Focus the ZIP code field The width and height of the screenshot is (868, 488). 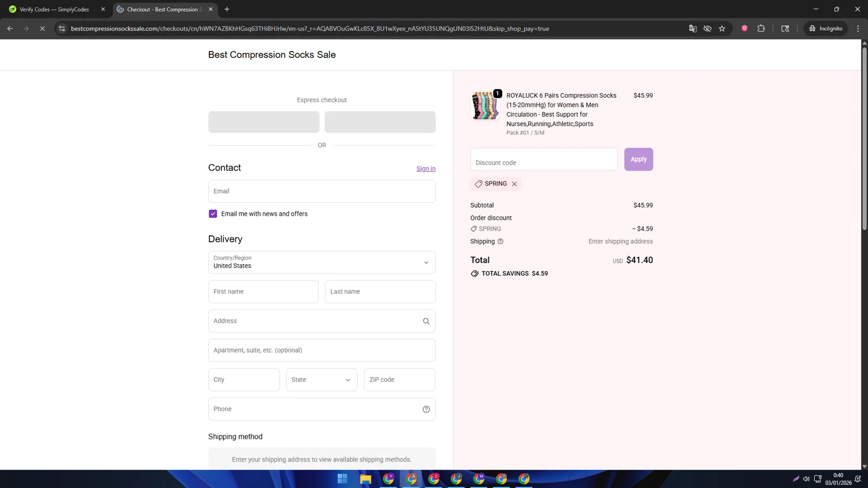pos(399,380)
